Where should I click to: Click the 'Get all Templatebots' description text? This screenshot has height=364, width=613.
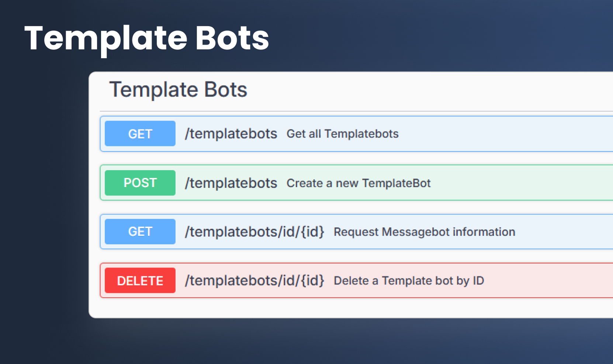click(x=343, y=134)
